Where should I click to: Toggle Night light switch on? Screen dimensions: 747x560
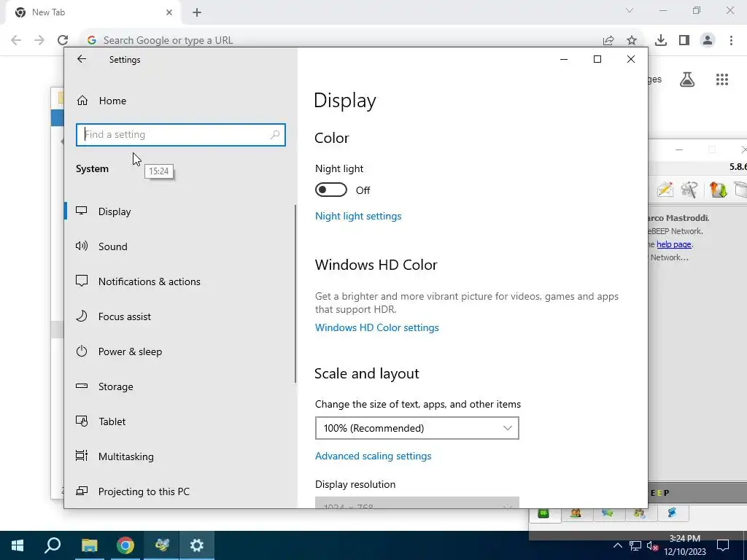click(331, 190)
